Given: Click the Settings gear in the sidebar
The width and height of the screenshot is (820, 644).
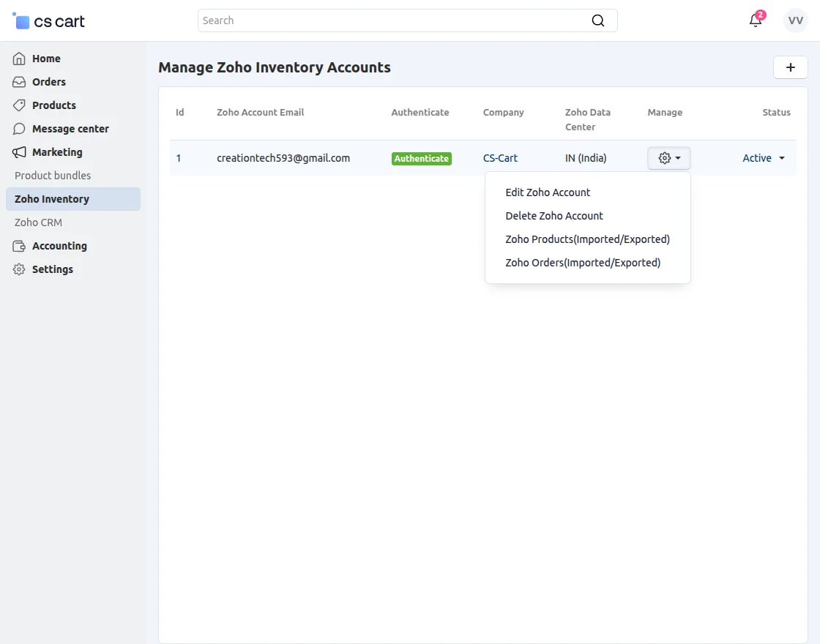Looking at the screenshot, I should click(x=18, y=269).
